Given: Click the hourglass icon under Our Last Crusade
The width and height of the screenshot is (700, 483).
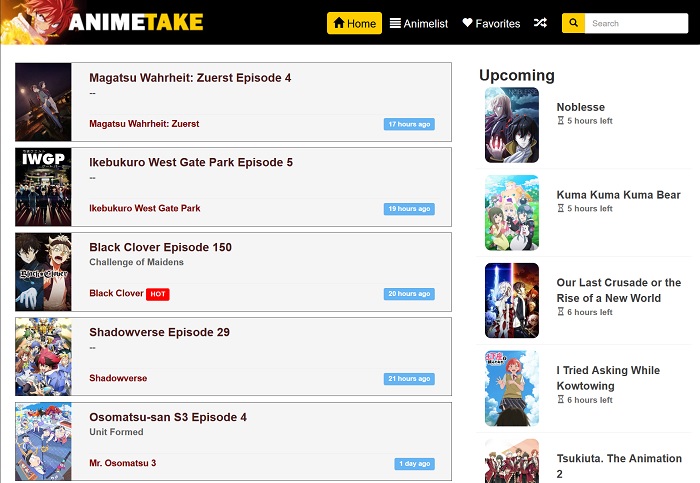Looking at the screenshot, I should (x=561, y=312).
